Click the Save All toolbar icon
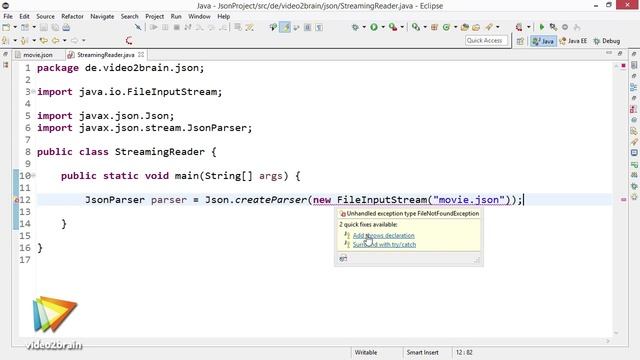This screenshot has width=640, height=360. 55,27
